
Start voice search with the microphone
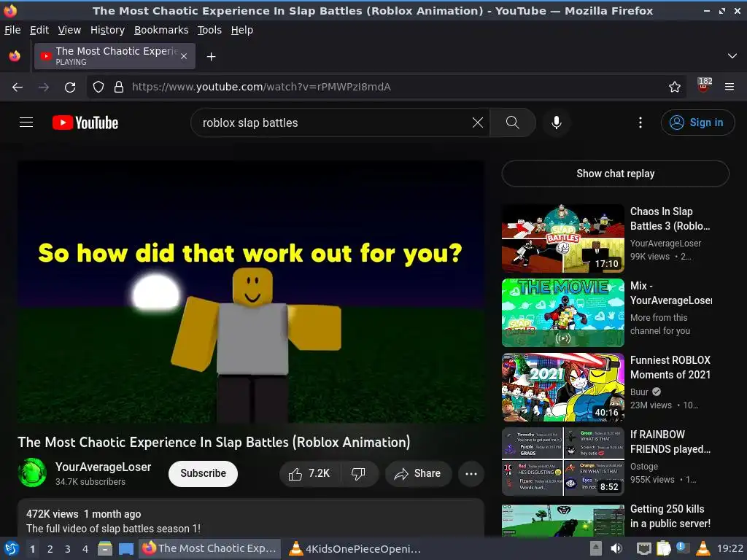(556, 122)
